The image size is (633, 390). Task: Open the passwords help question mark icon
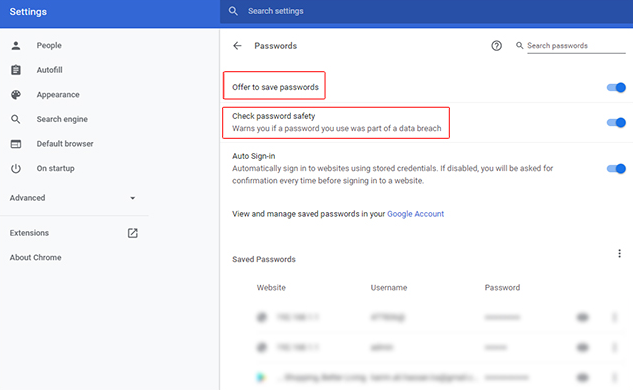pyautogui.click(x=497, y=46)
